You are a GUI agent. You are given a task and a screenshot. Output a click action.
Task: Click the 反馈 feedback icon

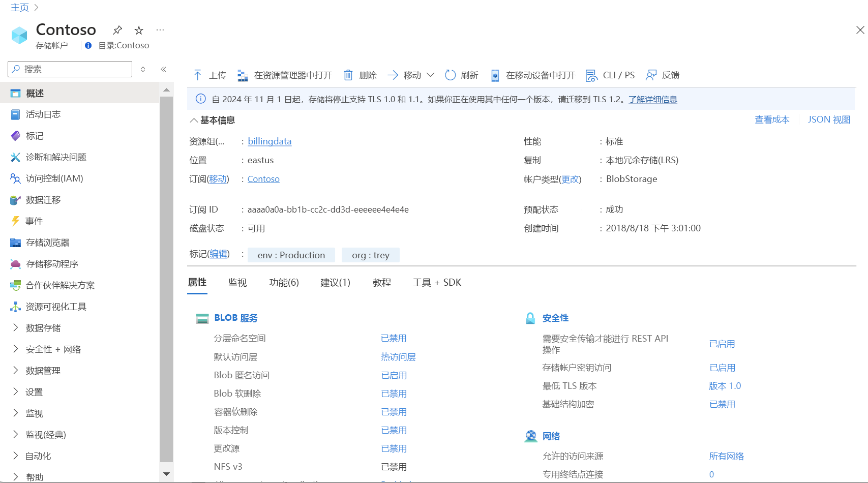pos(651,75)
